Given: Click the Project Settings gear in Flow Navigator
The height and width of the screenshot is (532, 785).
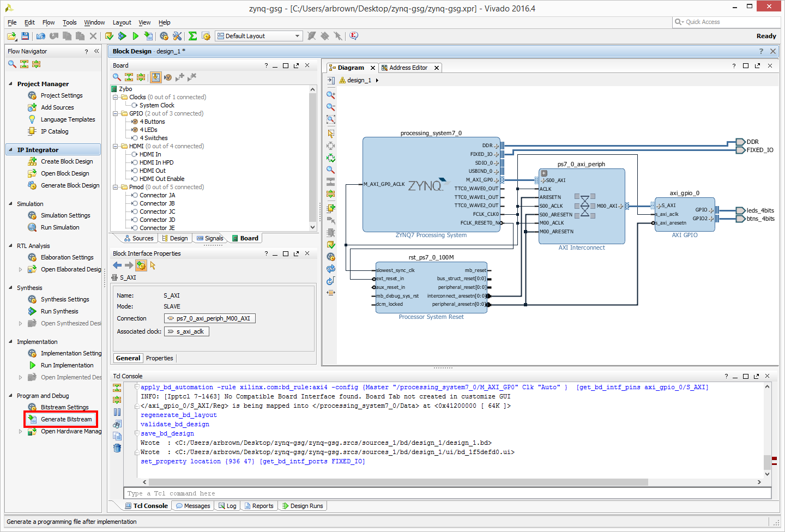Looking at the screenshot, I should tap(32, 95).
